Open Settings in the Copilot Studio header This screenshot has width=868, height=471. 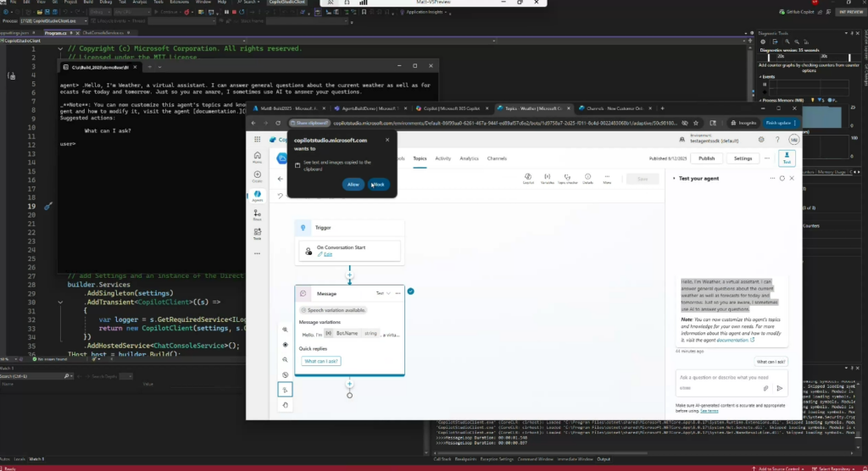pos(743,158)
